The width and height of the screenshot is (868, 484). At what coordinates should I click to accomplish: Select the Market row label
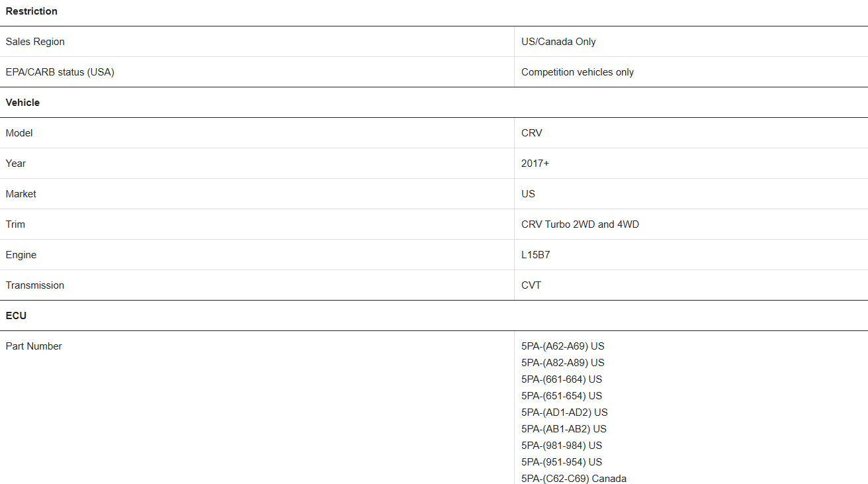pyautogui.click(x=21, y=194)
